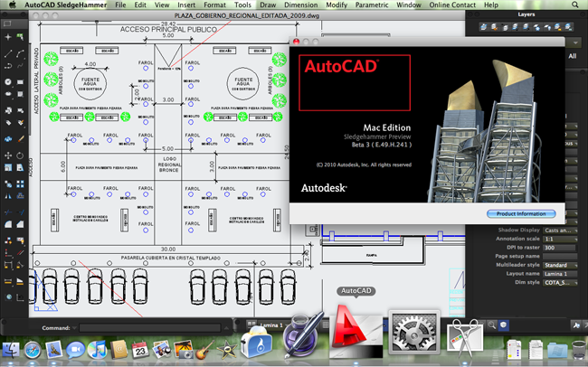Open the File menu

(120, 5)
